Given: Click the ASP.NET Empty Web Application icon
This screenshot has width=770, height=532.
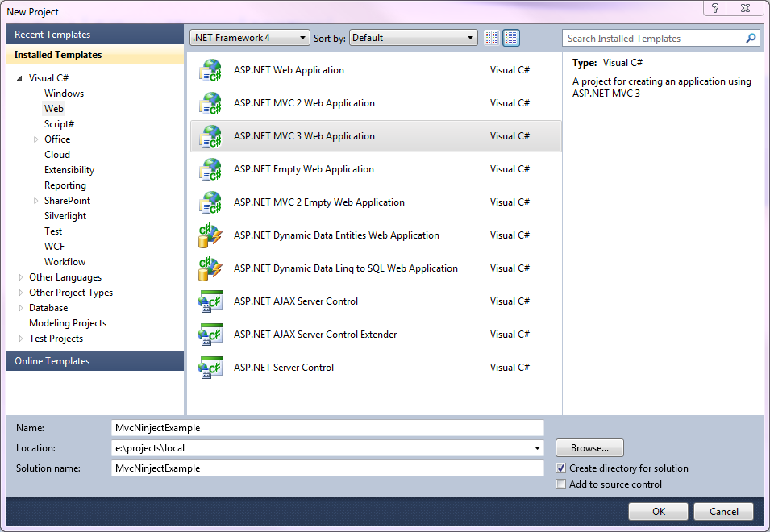Looking at the screenshot, I should [210, 169].
